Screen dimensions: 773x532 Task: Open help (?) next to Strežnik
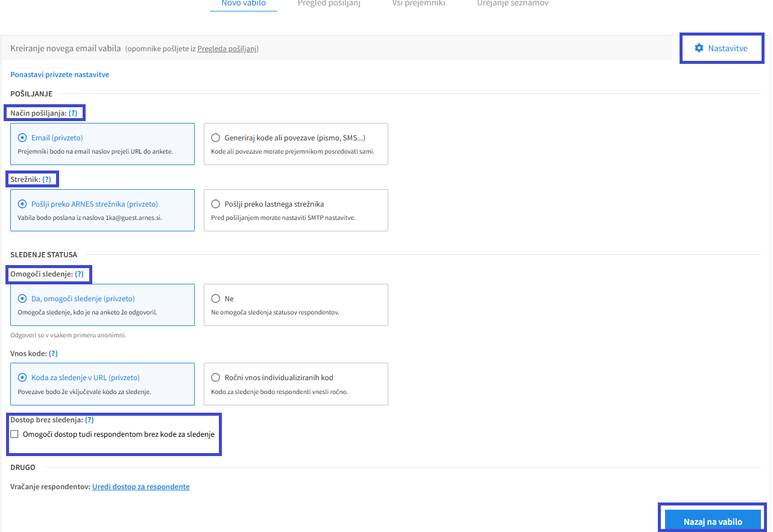click(47, 179)
